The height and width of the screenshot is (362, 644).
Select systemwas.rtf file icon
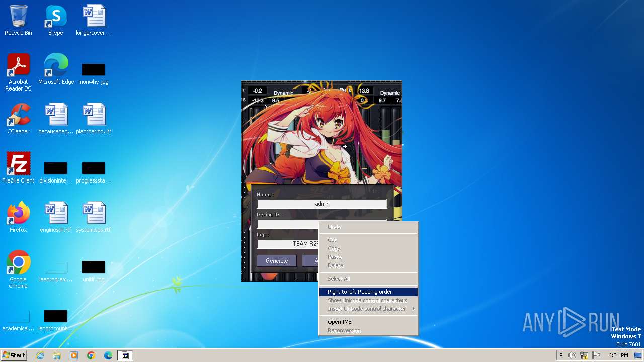tap(94, 217)
